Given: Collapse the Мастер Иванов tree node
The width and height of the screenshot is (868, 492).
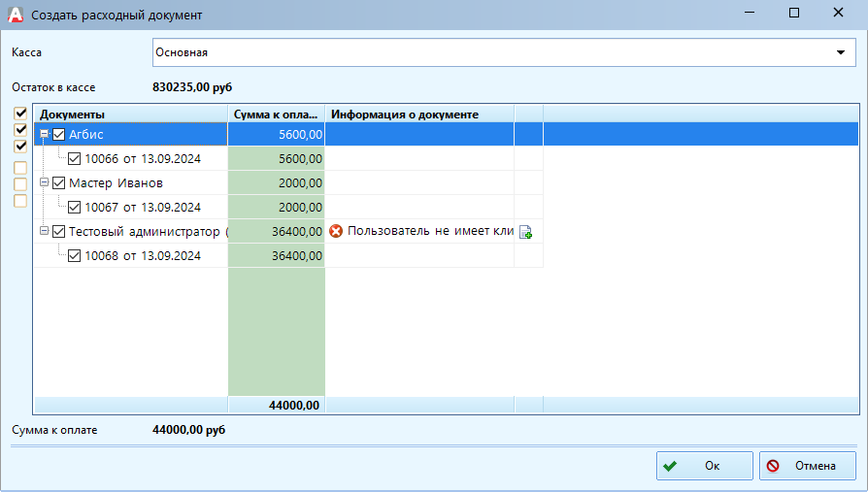Looking at the screenshot, I should coord(45,182).
